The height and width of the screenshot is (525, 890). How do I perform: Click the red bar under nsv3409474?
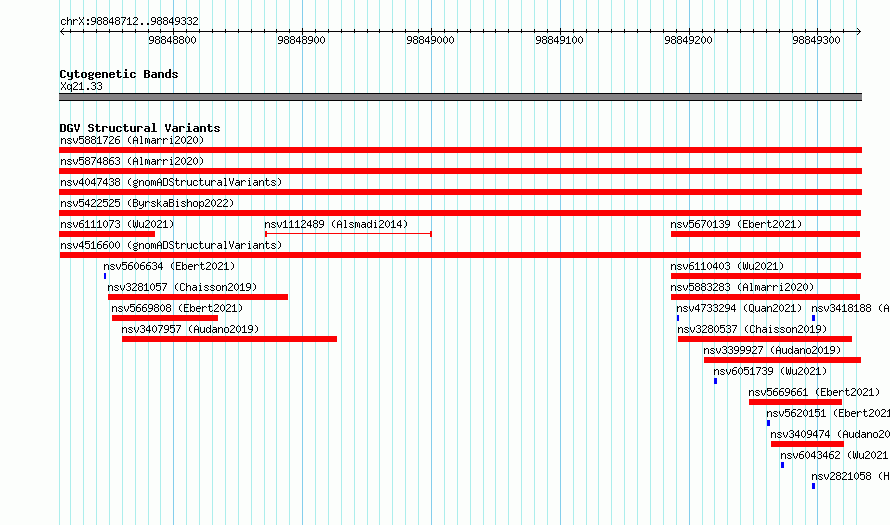(x=807, y=444)
